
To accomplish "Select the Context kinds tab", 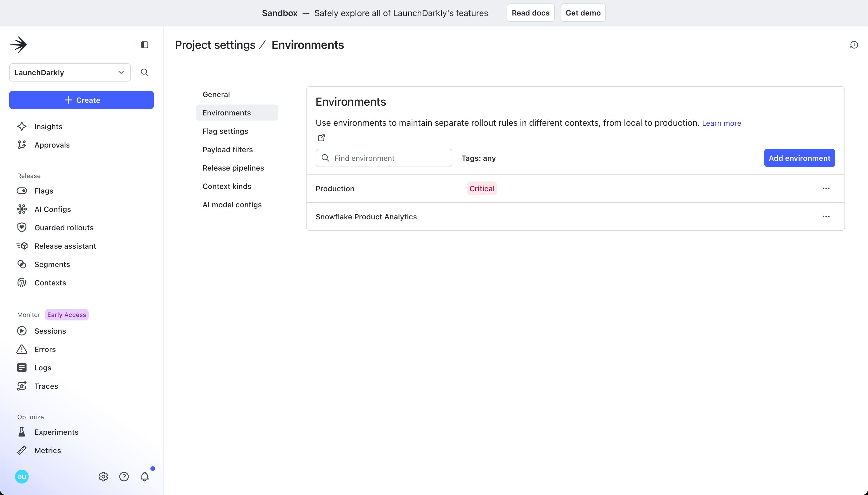I will 237,186.
